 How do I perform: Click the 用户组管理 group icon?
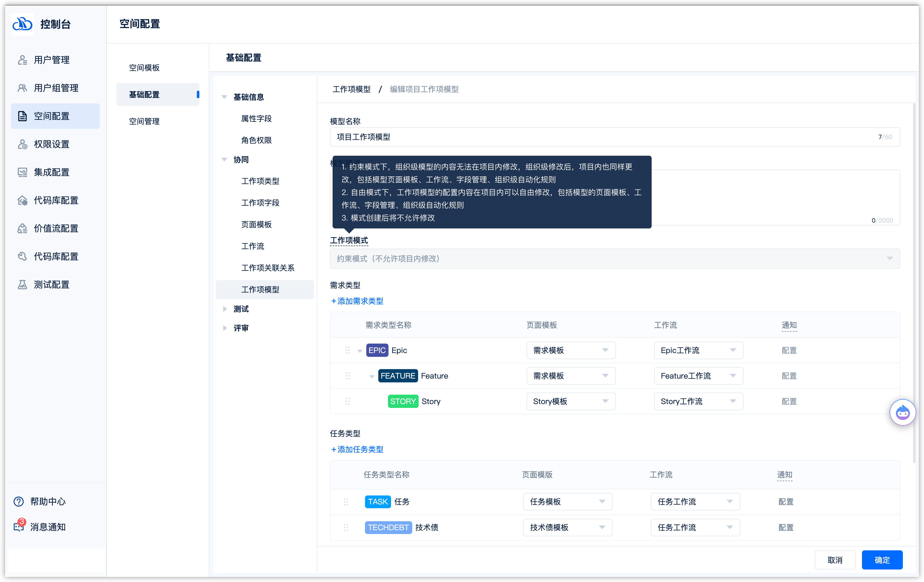[x=22, y=88]
